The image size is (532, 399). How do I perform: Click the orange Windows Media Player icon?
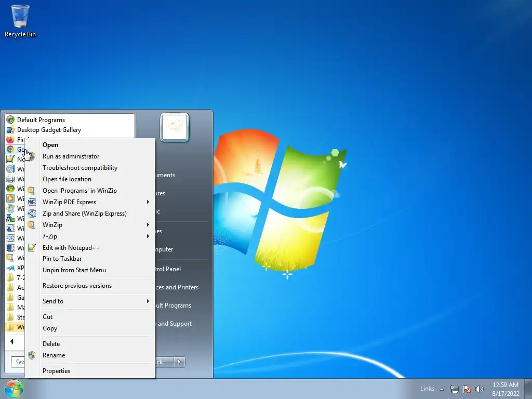coord(10,198)
